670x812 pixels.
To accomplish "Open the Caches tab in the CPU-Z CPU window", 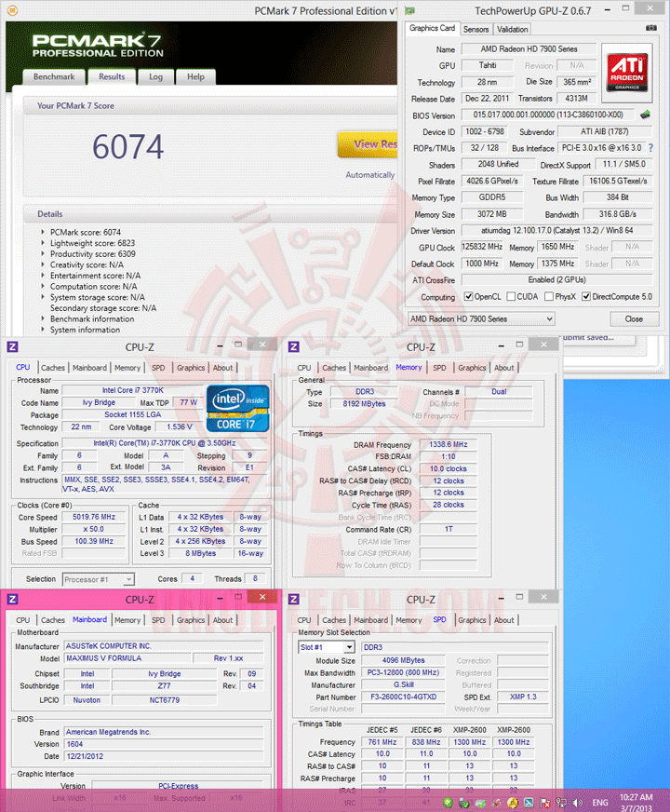I will 53,368.
